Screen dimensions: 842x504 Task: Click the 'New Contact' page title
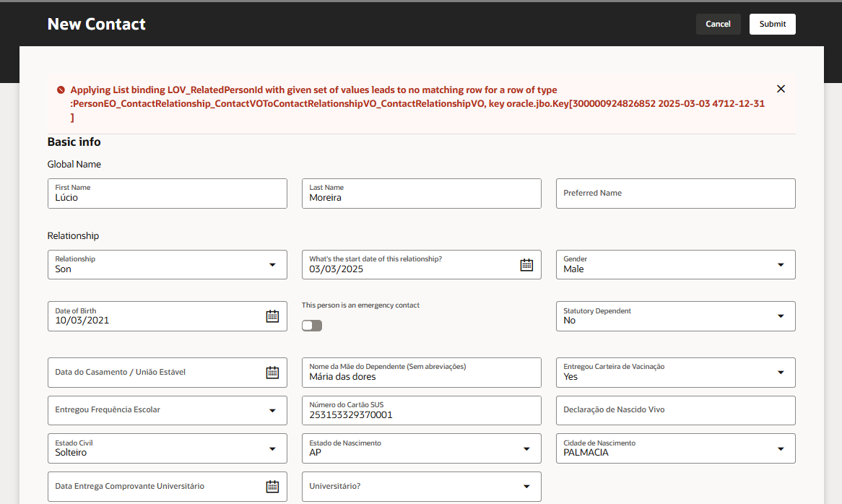(97, 24)
